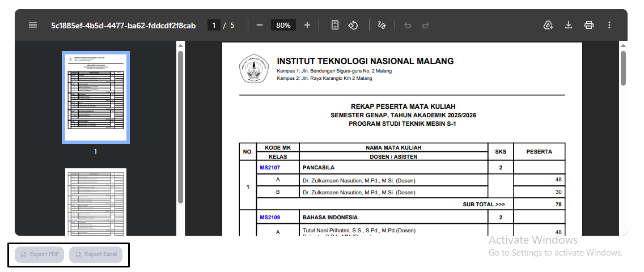The height and width of the screenshot is (272, 644).
Task: Click the PANCASILA course name
Action: 318,167
